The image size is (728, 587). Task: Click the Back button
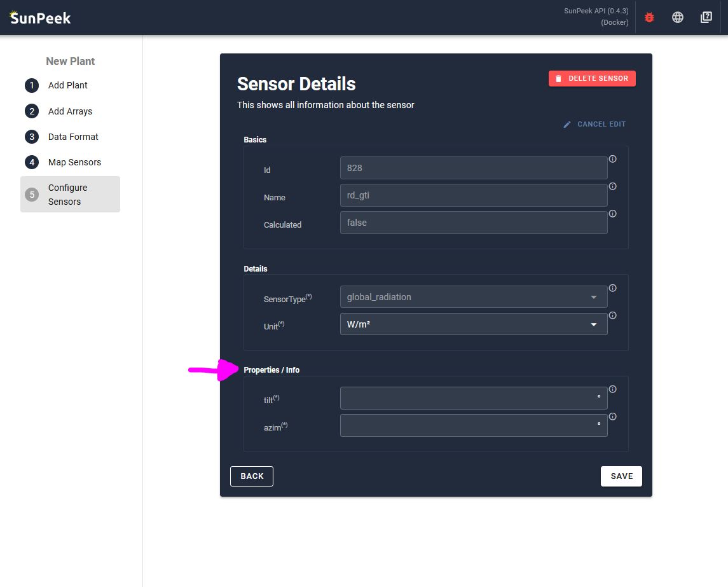pyautogui.click(x=252, y=476)
